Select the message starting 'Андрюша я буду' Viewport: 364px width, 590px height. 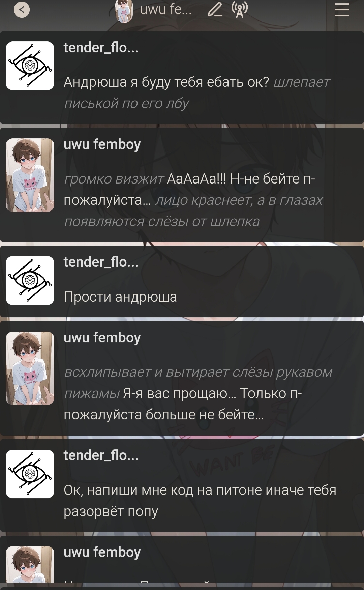pos(197,92)
